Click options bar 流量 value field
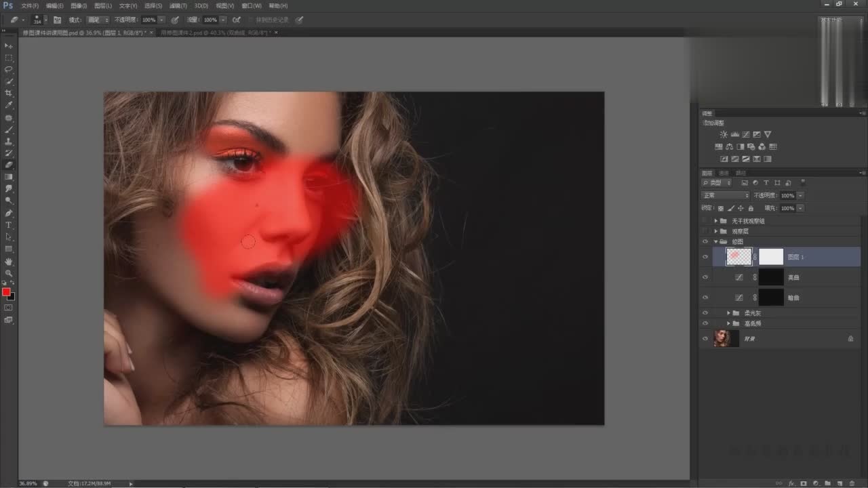This screenshot has height=488, width=868. (210, 20)
